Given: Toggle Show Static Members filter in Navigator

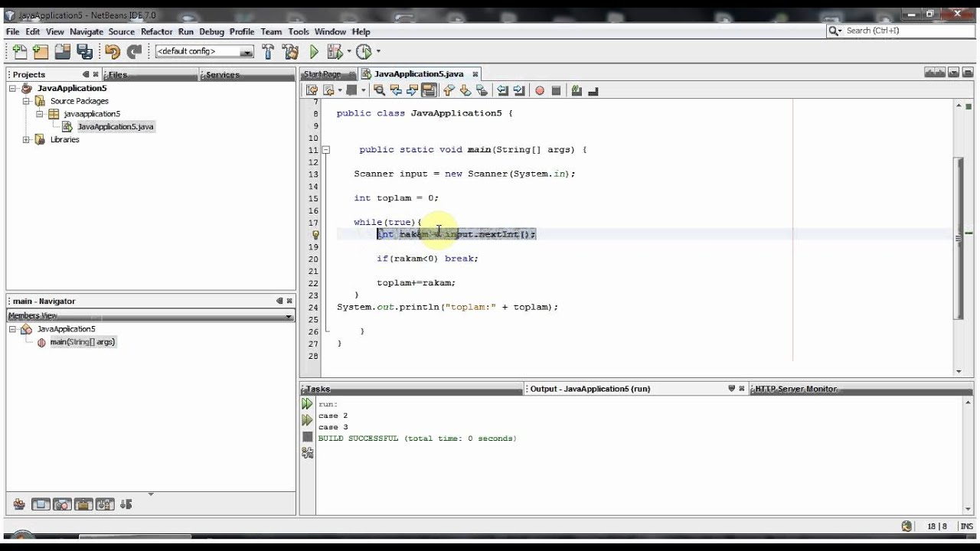Looking at the screenshot, I should click(x=62, y=504).
